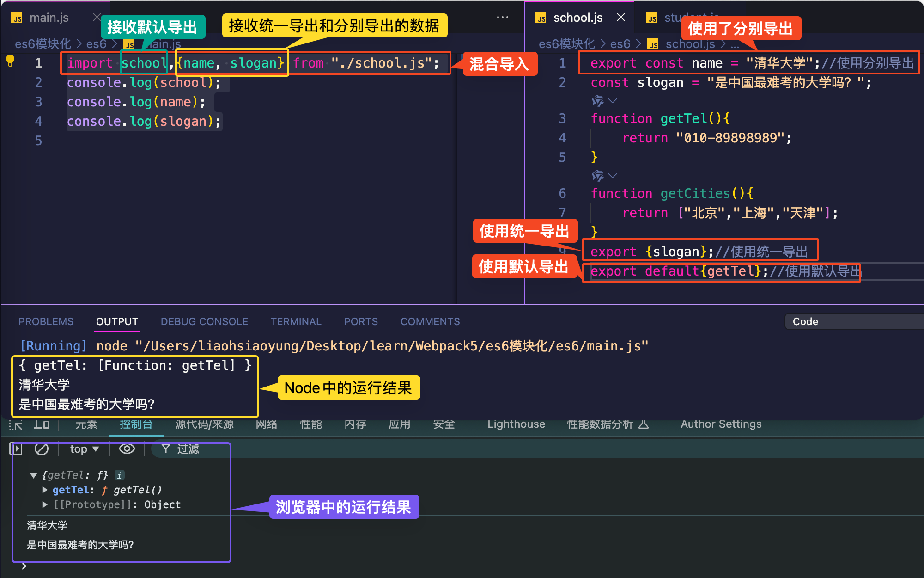924x578 pixels.
Task: Expand the [[Prototype]] Object entry
Action: click(45, 504)
